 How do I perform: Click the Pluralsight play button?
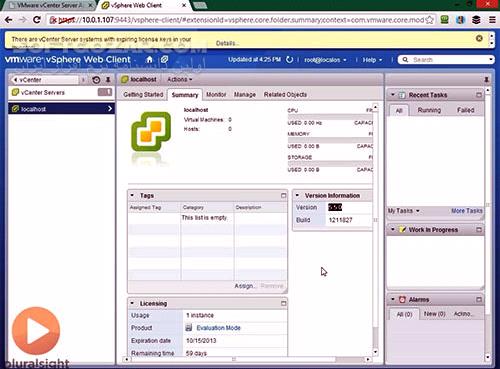pyautogui.click(x=36, y=331)
